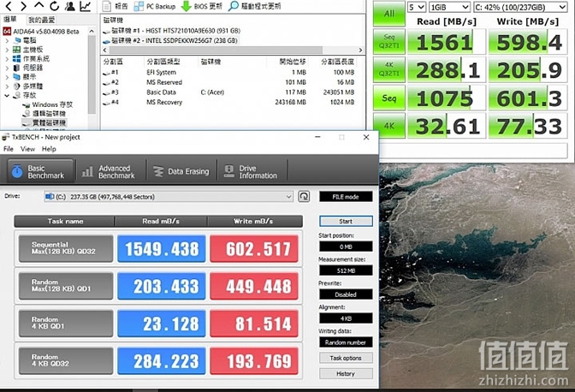Switch to Advanced Benchmark tab
Viewport: 575px width, 392px height.
click(x=110, y=172)
